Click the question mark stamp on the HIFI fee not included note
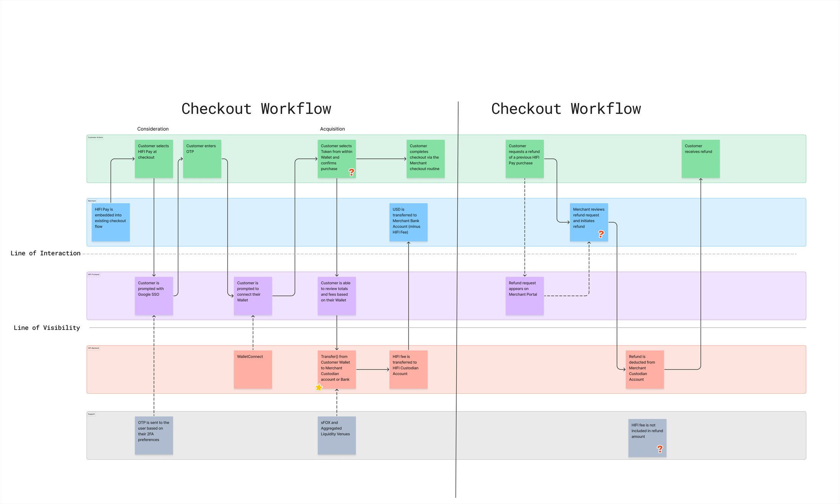The width and height of the screenshot is (840, 504). pyautogui.click(x=660, y=449)
